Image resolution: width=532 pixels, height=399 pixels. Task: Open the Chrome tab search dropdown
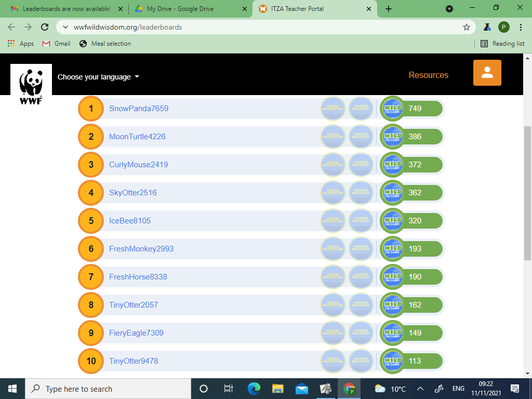pos(449,9)
